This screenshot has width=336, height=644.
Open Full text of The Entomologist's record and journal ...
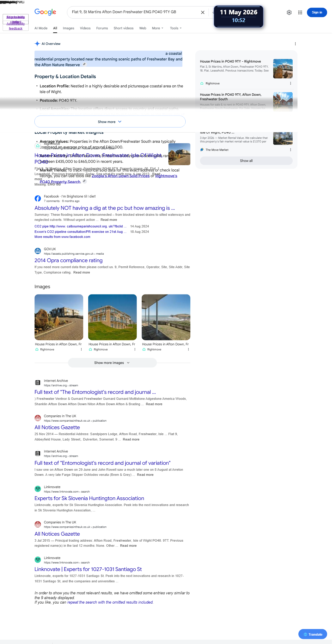95,392
